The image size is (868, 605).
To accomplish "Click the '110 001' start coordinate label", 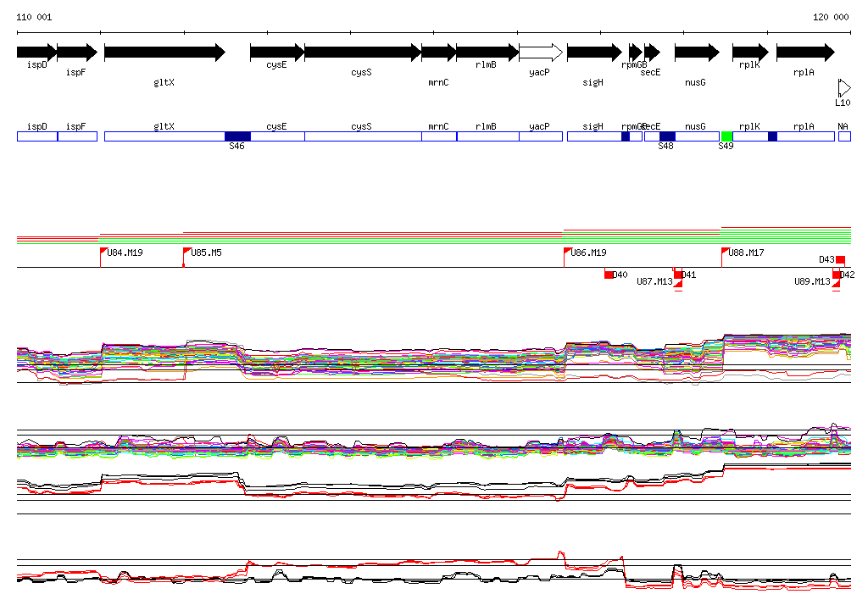I will click(x=34, y=17).
